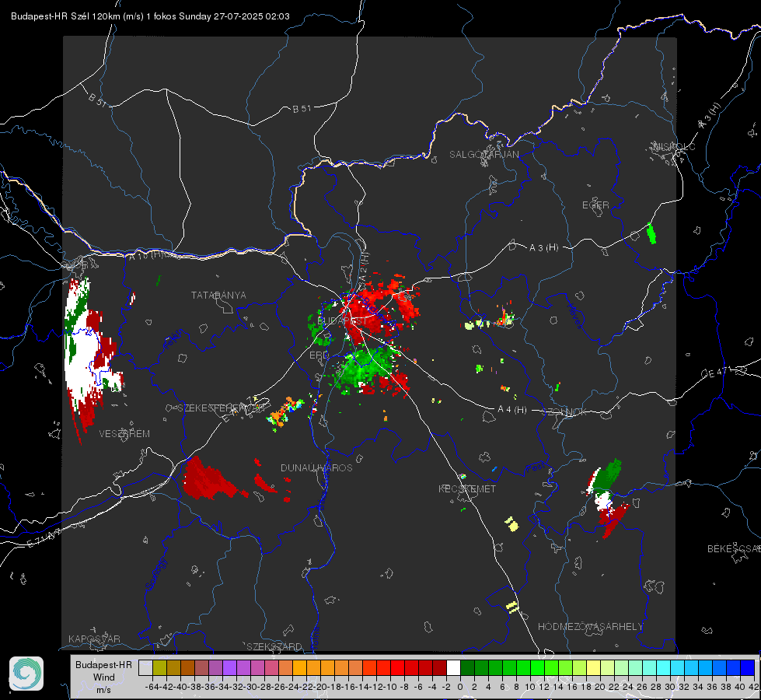The height and width of the screenshot is (700, 761).
Task: Select the light gray swatch below -64
Action: click(145, 667)
